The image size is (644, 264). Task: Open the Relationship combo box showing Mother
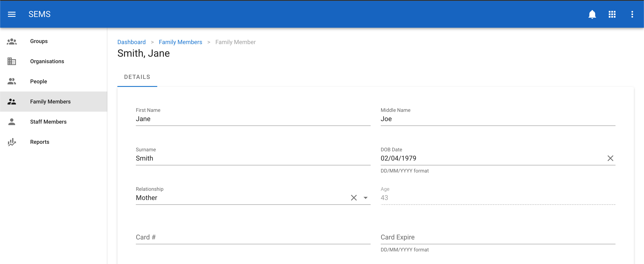(x=240, y=198)
